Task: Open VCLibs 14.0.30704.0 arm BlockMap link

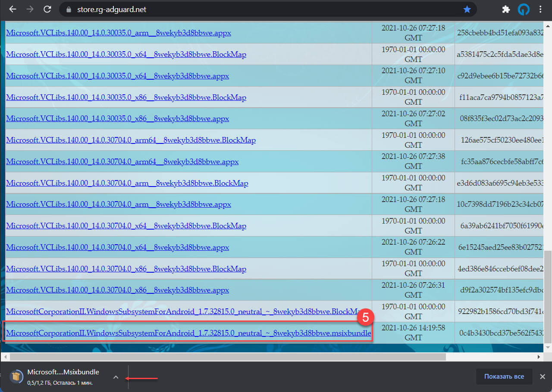Action: tap(127, 183)
